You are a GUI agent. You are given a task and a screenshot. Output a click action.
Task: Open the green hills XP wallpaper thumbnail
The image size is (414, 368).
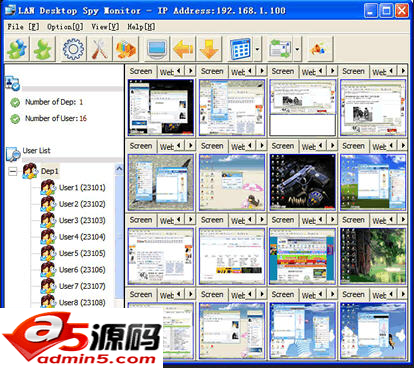(x=373, y=182)
